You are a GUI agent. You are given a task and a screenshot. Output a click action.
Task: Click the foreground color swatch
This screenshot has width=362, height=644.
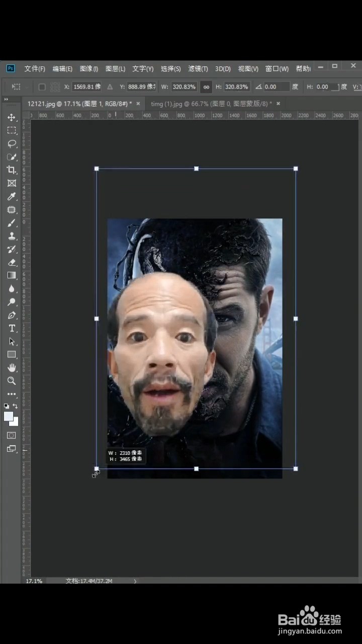[9, 416]
